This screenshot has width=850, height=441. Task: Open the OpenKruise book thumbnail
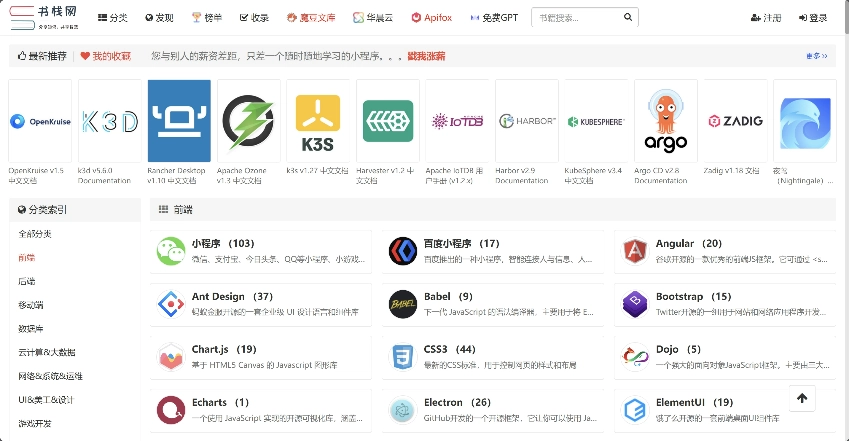[40, 121]
